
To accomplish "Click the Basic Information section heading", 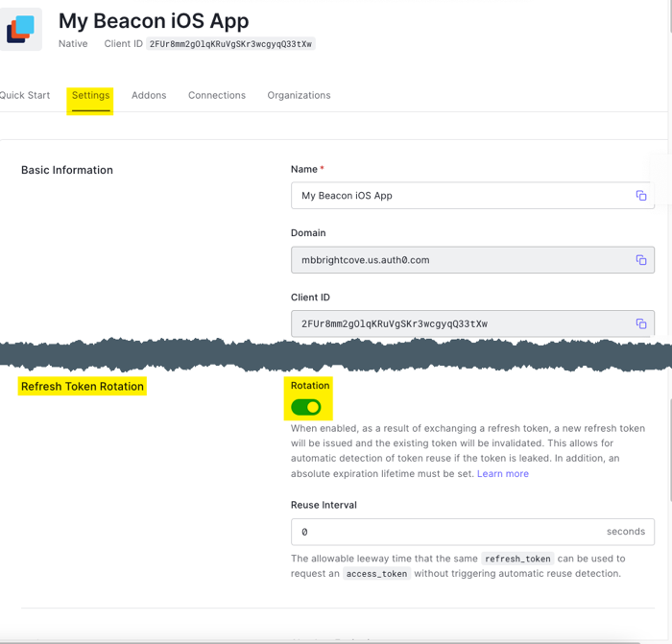I will pos(67,170).
